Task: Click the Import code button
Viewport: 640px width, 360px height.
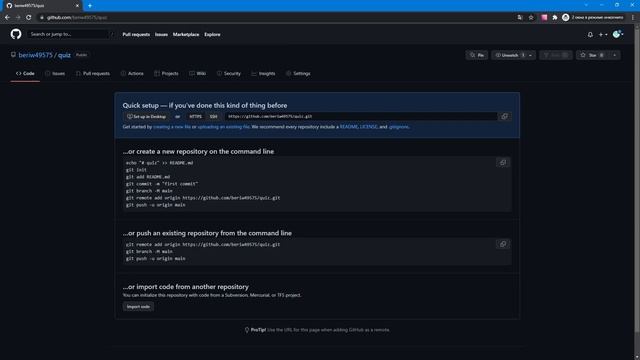Action: [x=138, y=307]
